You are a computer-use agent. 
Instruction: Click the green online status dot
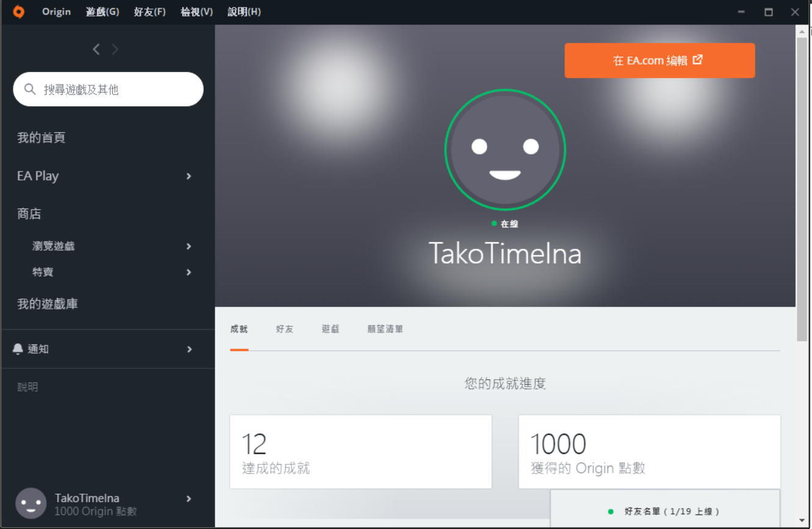494,224
